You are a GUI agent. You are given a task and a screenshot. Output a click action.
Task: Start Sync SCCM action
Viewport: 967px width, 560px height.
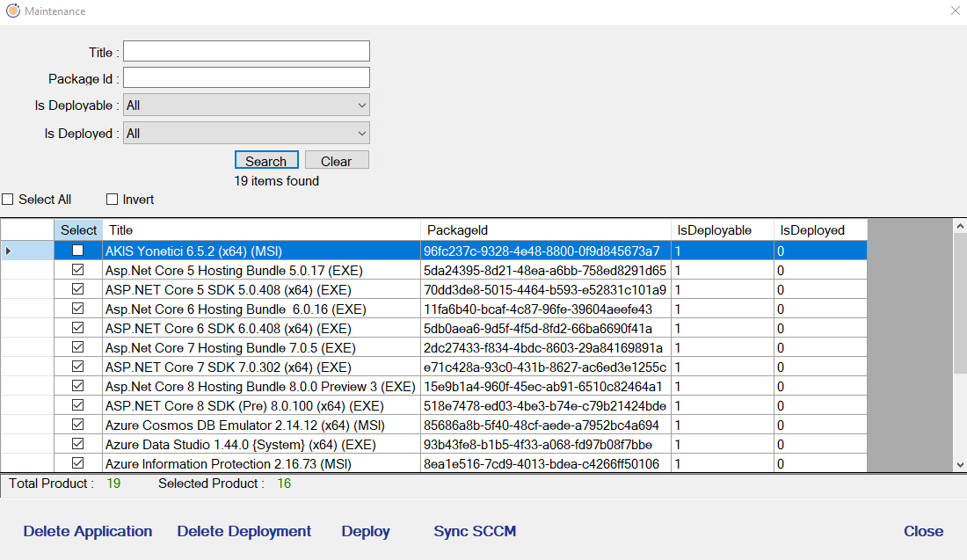click(x=475, y=531)
